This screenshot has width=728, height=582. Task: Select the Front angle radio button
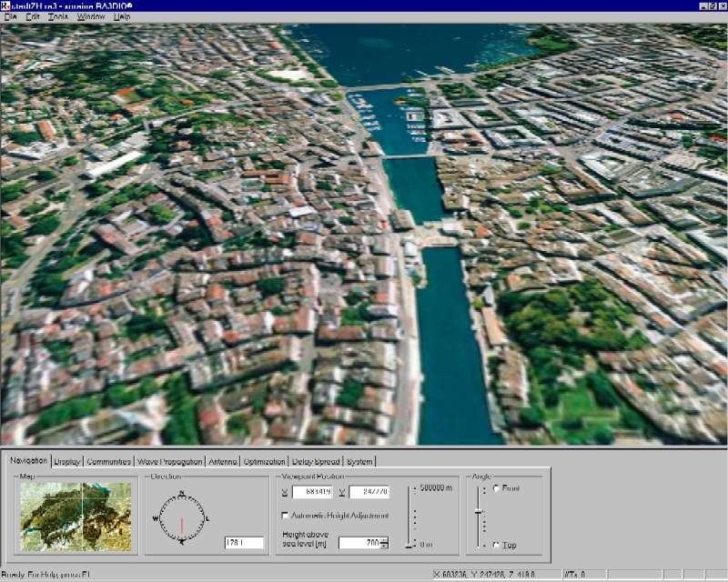point(494,488)
